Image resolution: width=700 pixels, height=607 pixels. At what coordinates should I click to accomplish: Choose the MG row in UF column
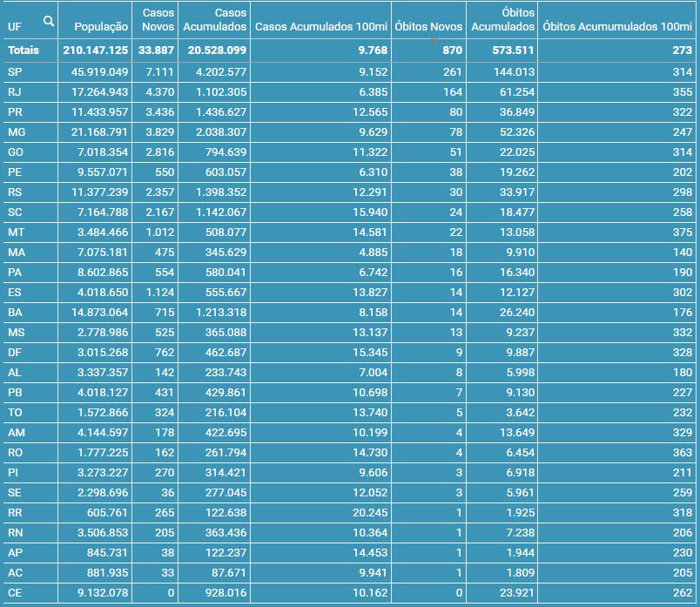pyautogui.click(x=16, y=132)
